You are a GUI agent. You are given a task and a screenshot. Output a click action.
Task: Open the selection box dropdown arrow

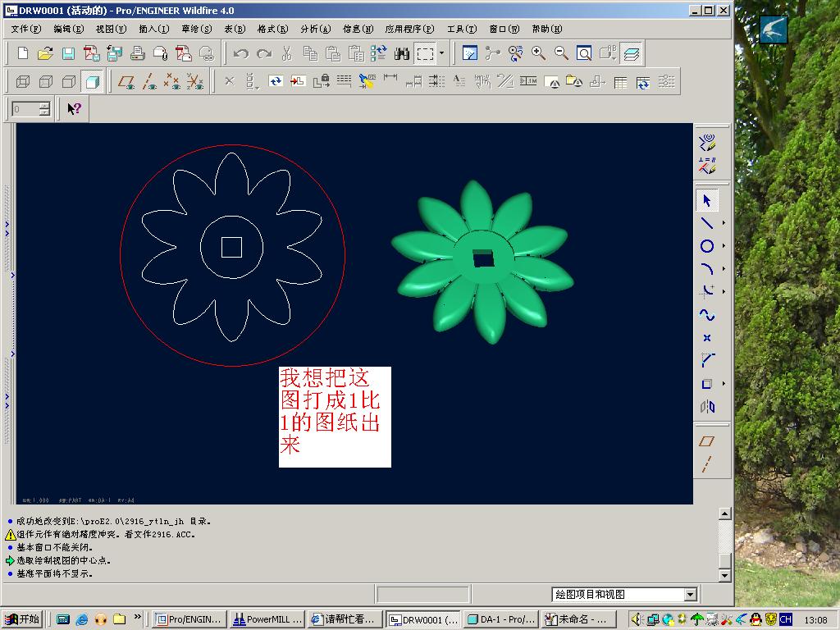tap(442, 53)
